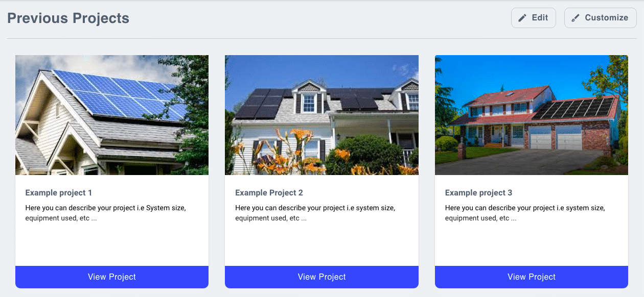Click the pencil icon on Edit button
Viewport: 644px width, 297px height.
(522, 18)
